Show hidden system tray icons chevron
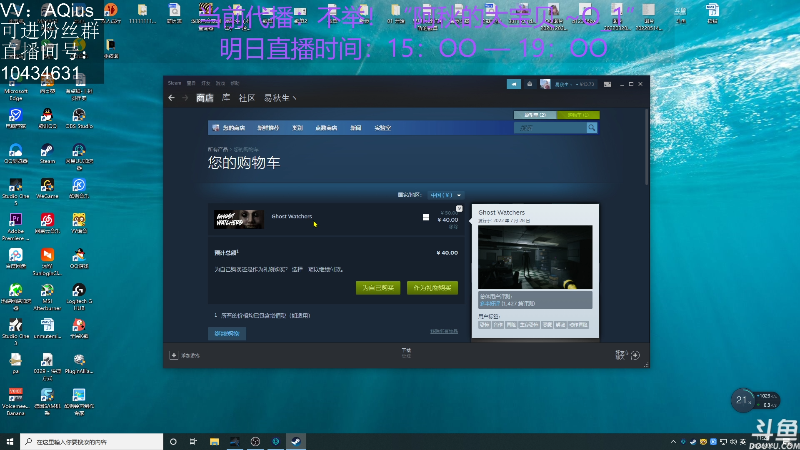The width and height of the screenshot is (800, 450). click(x=673, y=442)
